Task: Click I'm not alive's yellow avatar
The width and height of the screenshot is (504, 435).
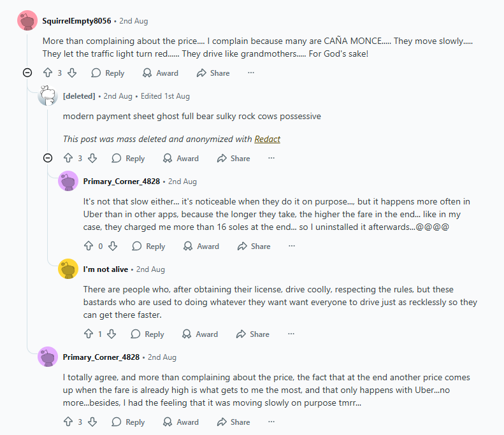Action: (x=68, y=269)
